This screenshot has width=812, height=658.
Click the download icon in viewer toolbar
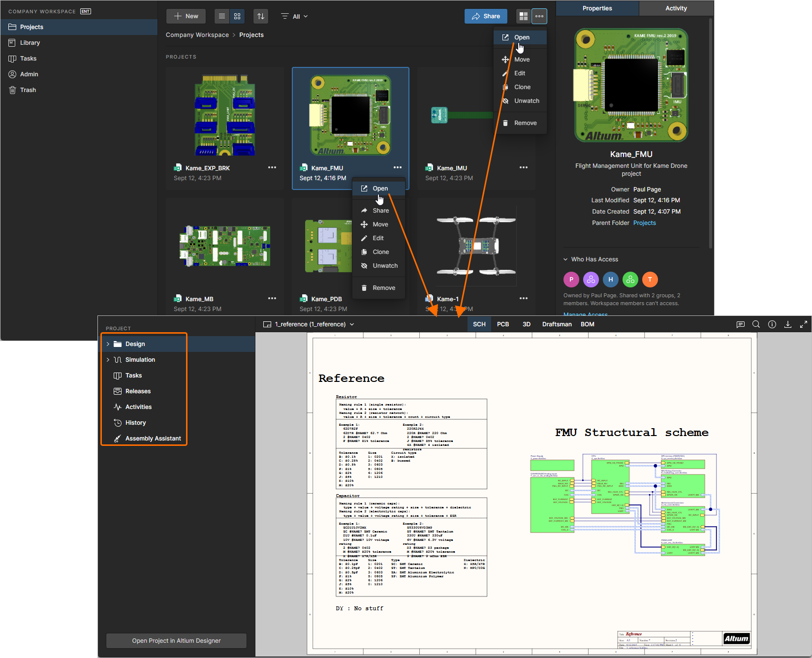coord(787,324)
